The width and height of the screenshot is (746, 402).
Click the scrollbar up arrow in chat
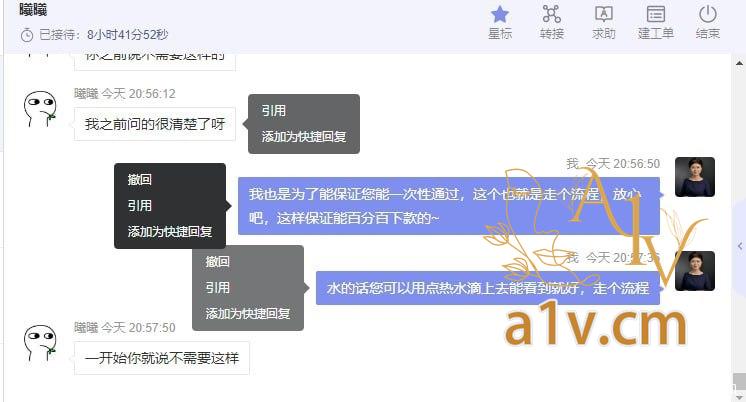tap(739, 63)
